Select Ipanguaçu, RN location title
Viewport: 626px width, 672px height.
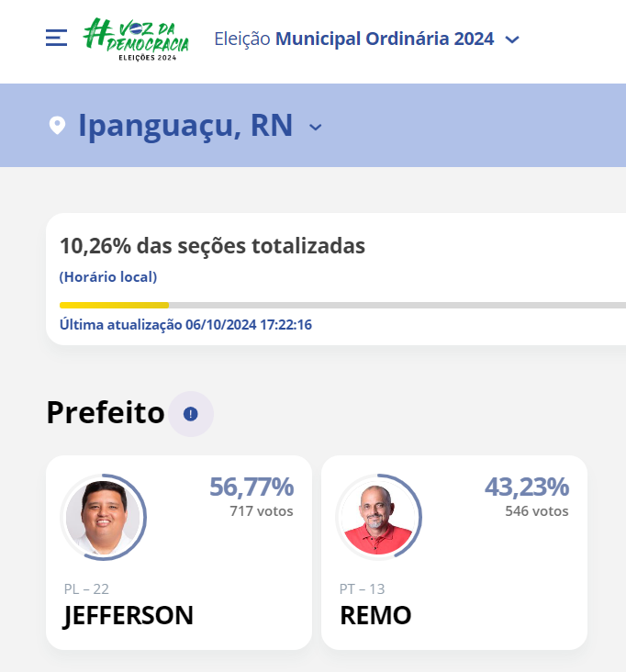click(x=185, y=125)
